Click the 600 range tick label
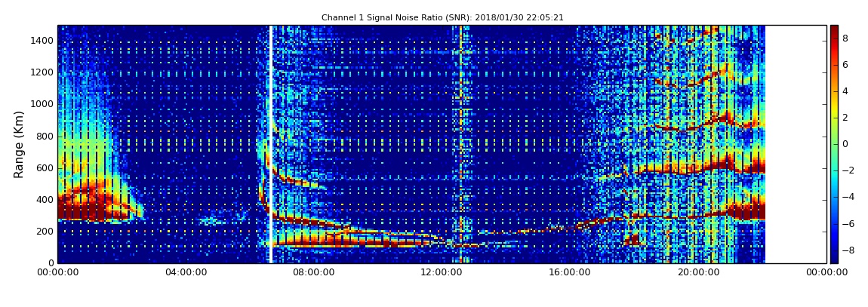Viewport: 868px width, 307px height. coord(46,167)
